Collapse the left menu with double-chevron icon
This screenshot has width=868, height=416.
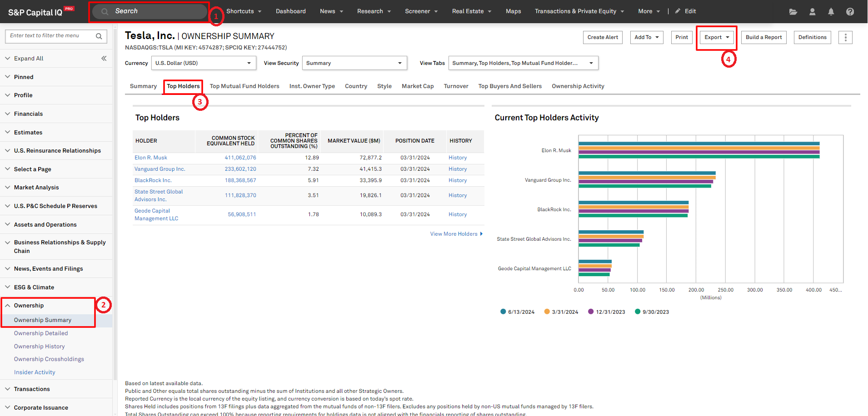coord(104,58)
